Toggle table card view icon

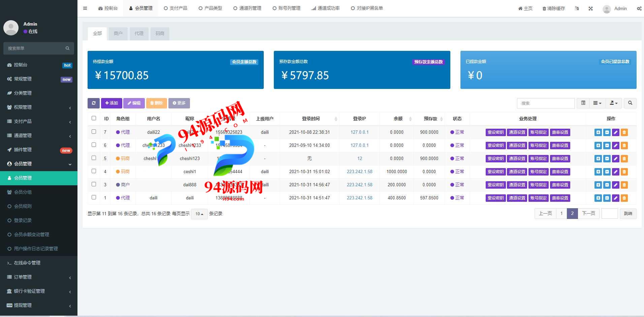click(583, 103)
